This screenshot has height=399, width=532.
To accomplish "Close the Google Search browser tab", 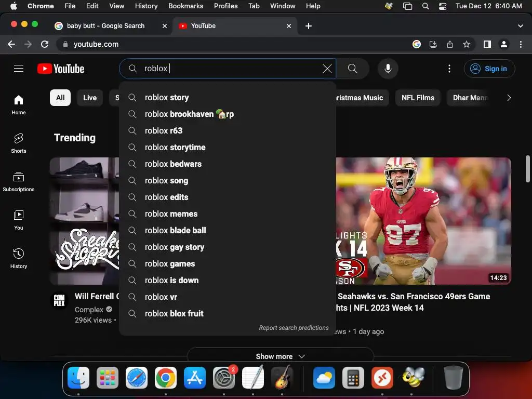I will 165,26.
